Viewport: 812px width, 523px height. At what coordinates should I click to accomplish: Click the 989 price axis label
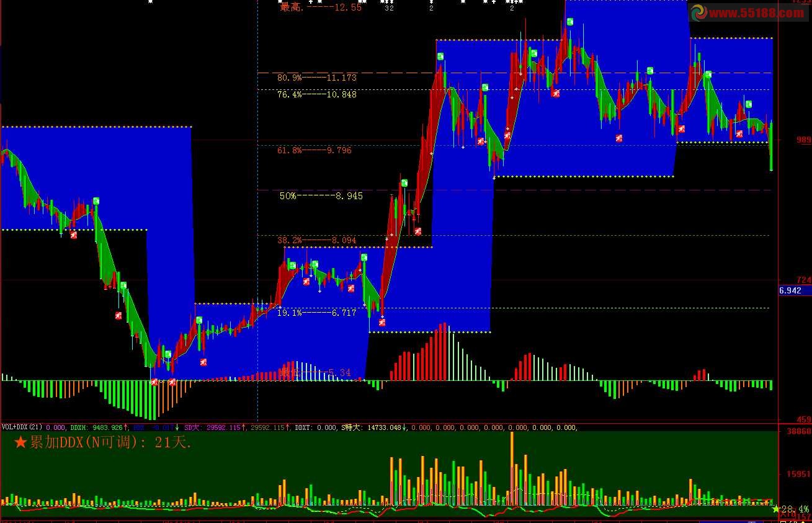click(x=803, y=140)
